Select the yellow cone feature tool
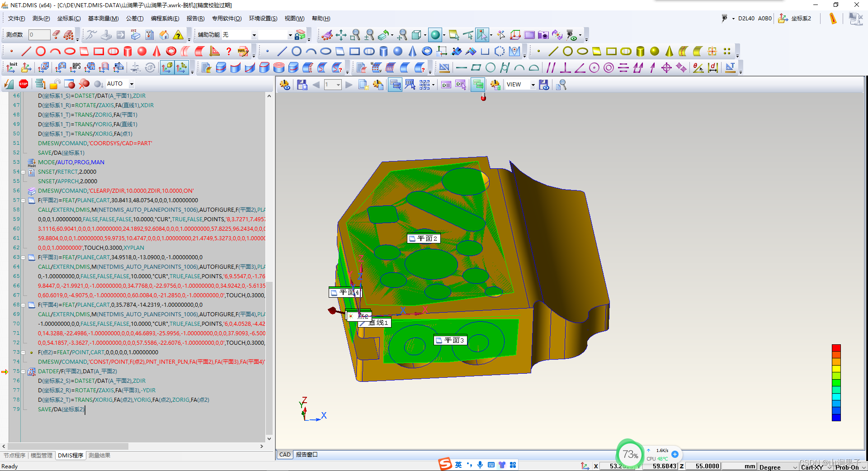This screenshot has height=471, width=868. pos(669,51)
